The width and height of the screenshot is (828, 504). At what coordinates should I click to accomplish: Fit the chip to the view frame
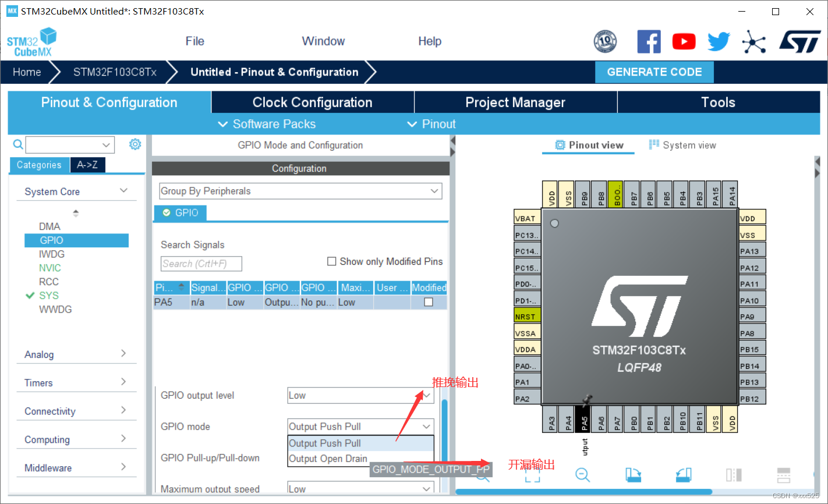(532, 476)
